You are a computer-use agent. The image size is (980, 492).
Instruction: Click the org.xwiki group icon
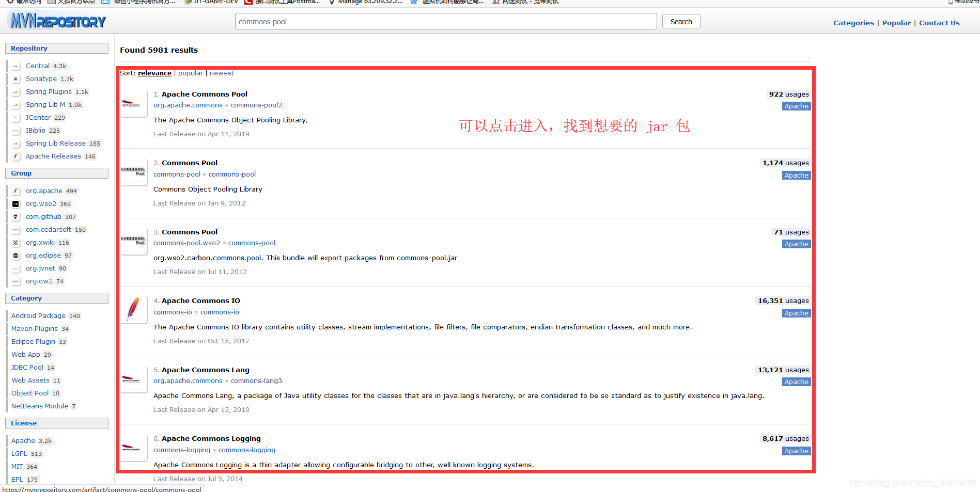[16, 243]
